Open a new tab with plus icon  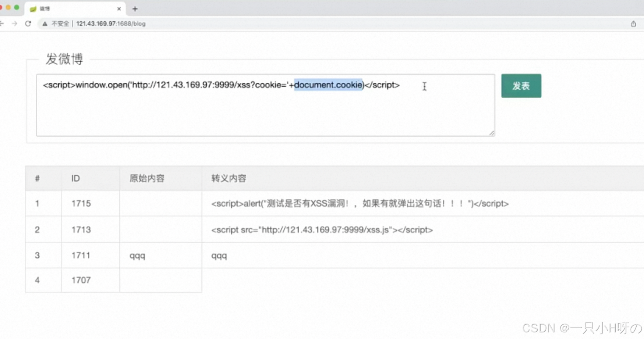(135, 9)
